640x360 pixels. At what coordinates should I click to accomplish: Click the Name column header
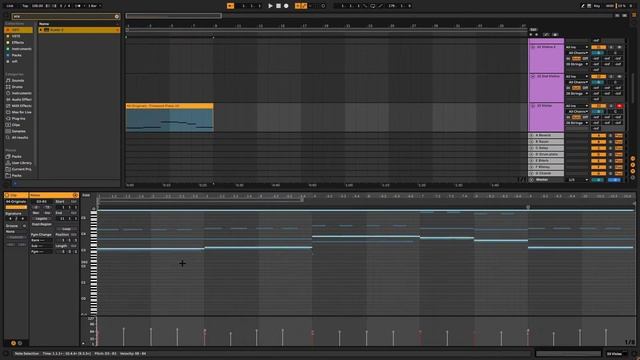point(44,24)
